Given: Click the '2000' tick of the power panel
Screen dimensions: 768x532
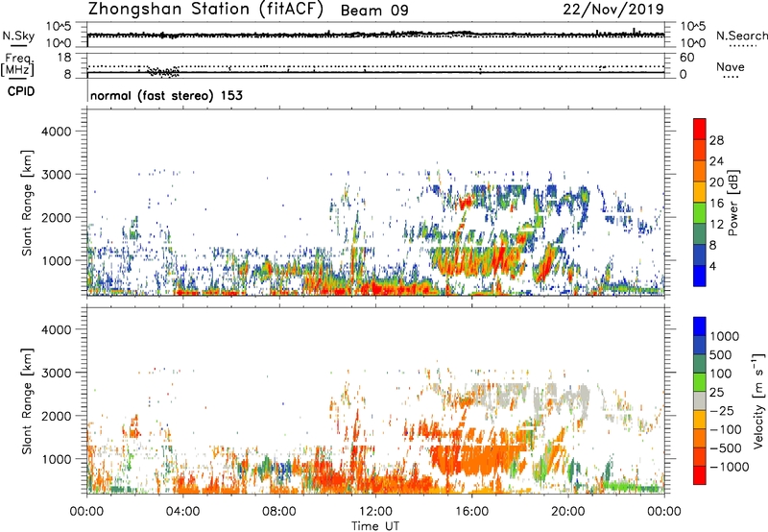Looking at the screenshot, I should coord(56,217).
